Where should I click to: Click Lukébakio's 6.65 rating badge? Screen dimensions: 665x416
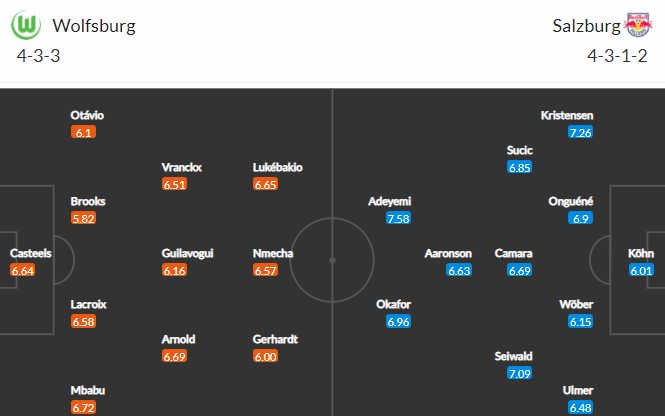coord(265,184)
